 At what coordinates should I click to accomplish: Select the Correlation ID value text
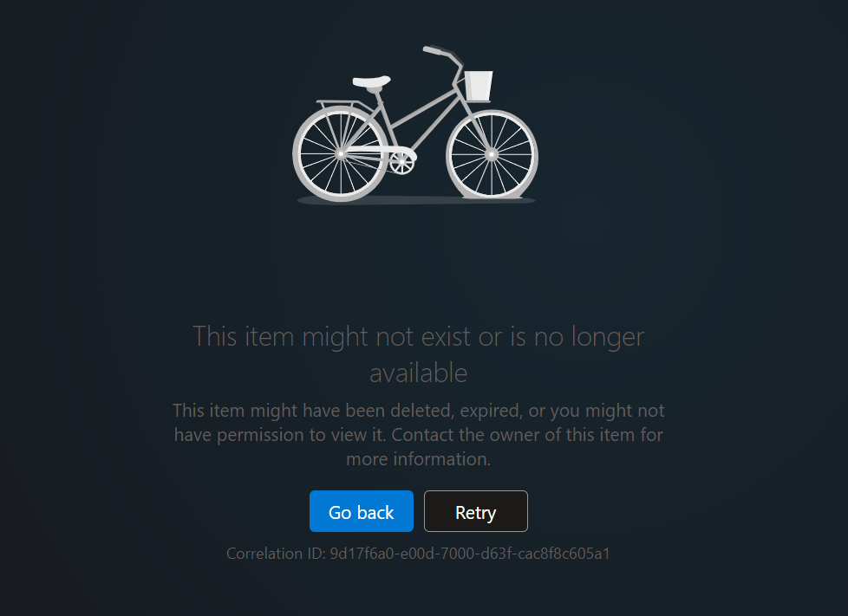[x=470, y=554]
